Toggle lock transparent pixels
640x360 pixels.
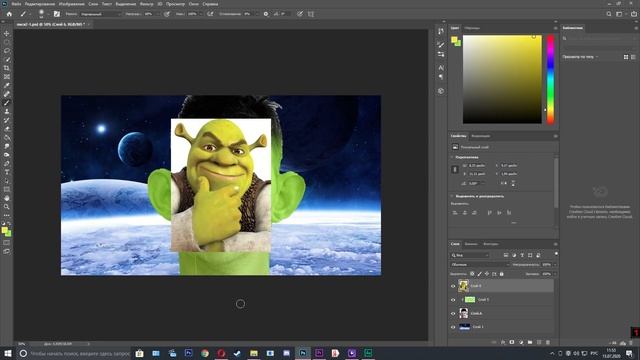[472, 274]
